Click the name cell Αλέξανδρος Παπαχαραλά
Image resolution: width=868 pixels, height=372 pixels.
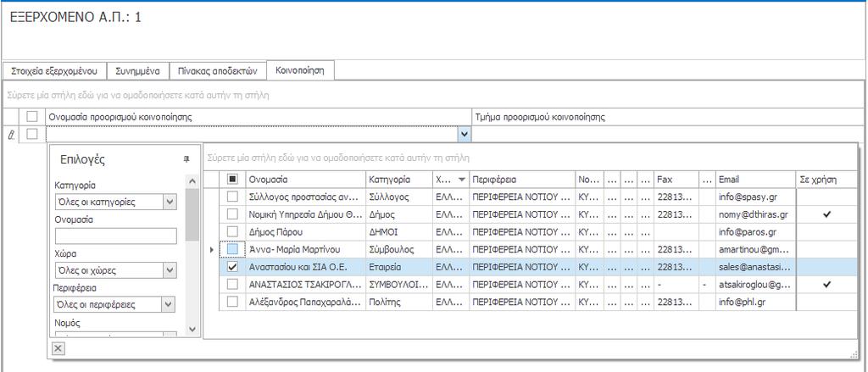point(305,303)
